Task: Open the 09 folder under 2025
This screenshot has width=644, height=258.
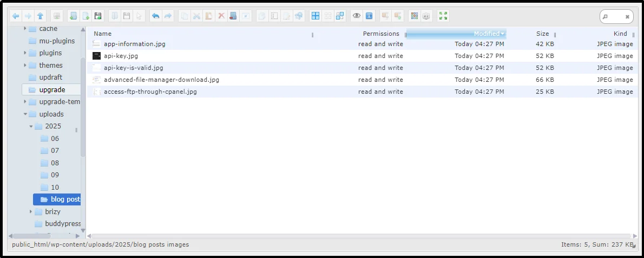Action: (50, 175)
